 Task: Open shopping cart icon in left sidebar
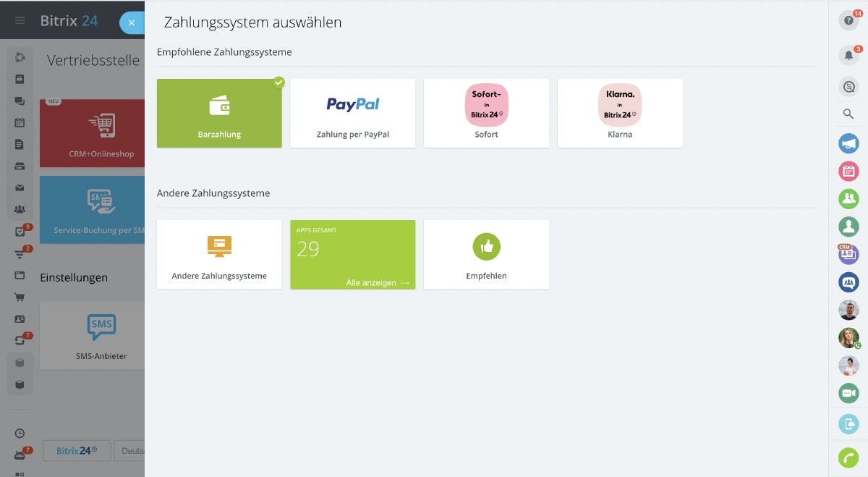20,297
